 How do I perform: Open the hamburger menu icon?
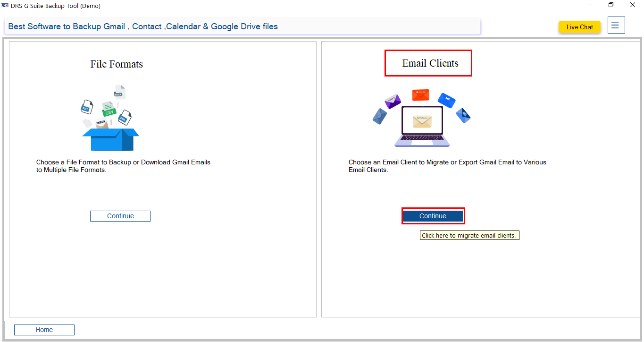point(616,26)
